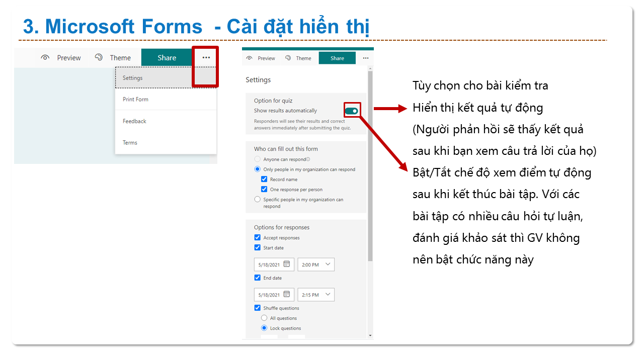Select the All questions radio button
This screenshot has height=362, width=644.
[264, 318]
